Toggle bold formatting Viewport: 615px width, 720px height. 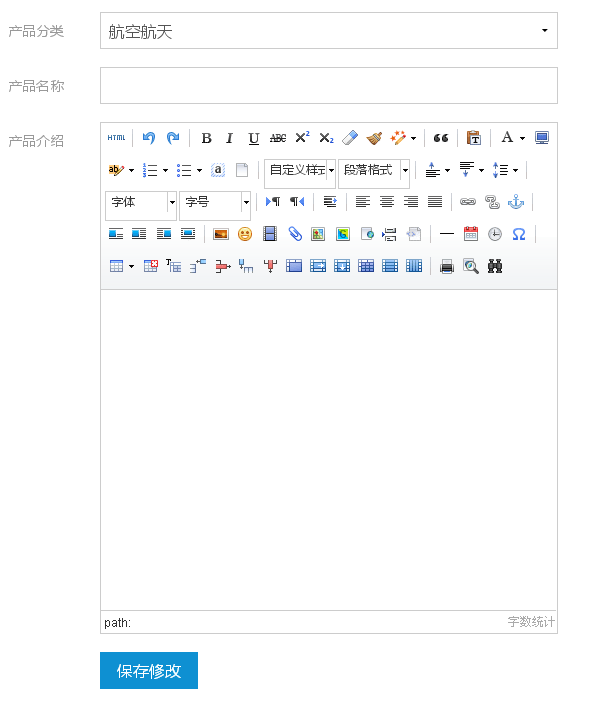coord(206,138)
